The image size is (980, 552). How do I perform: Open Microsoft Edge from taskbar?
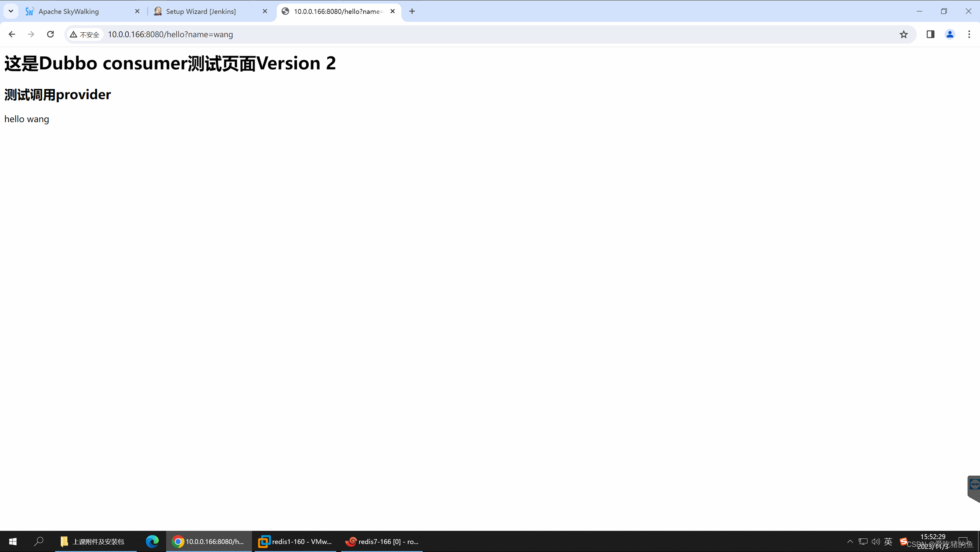[x=152, y=541]
